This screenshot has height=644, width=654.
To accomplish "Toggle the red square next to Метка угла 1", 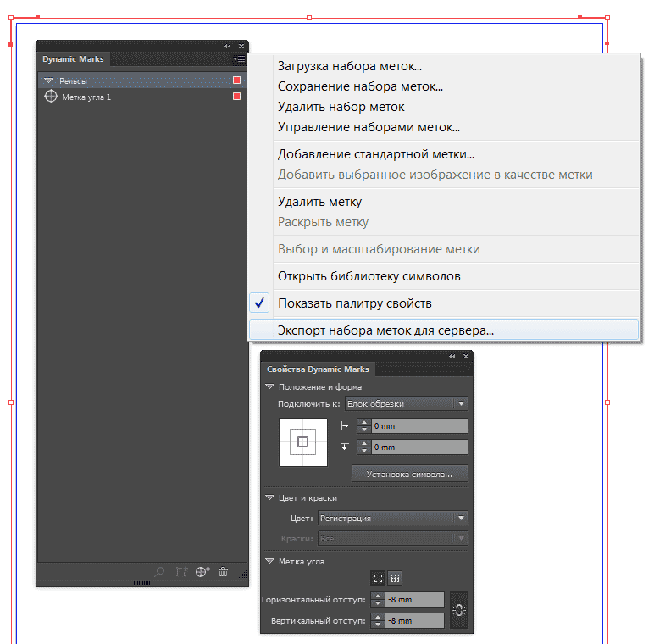I will pos(236,97).
